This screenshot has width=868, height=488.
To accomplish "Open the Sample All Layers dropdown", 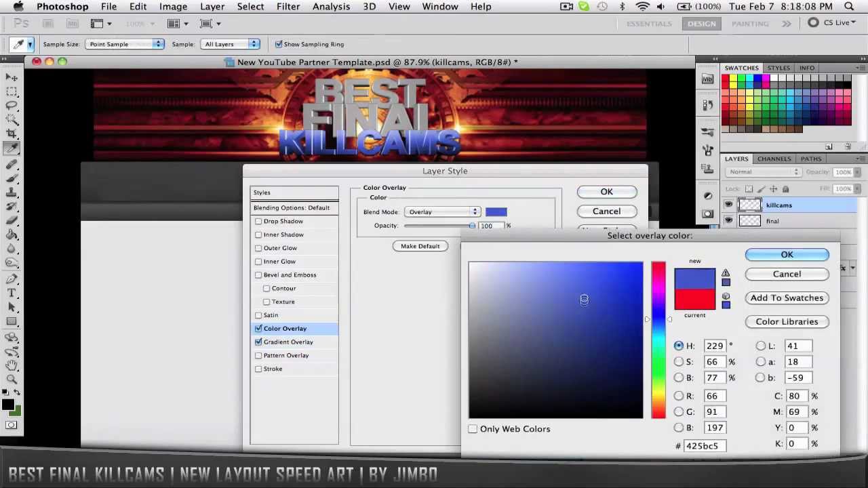I will (231, 44).
